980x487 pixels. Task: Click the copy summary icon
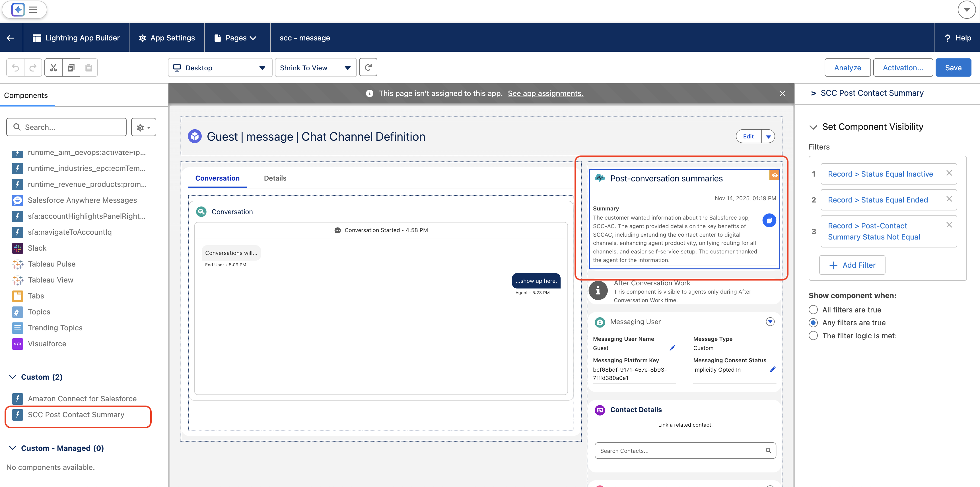coord(769,220)
